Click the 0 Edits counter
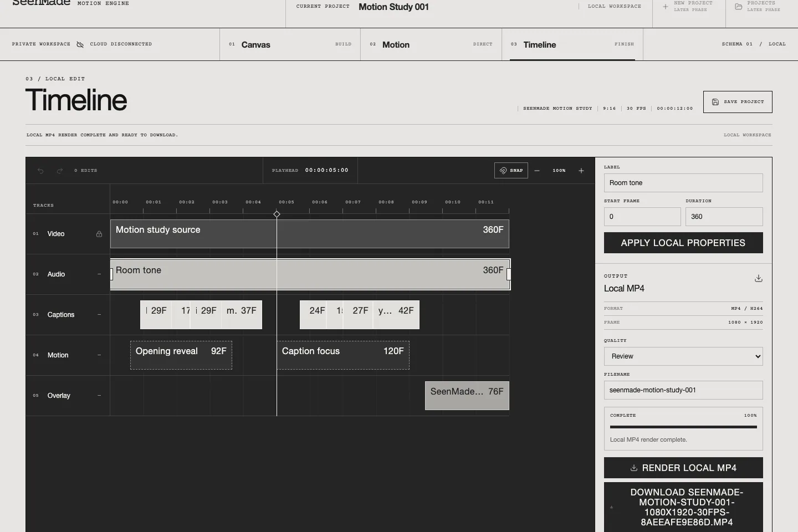Screen dimensions: 798x532 tap(86, 171)
